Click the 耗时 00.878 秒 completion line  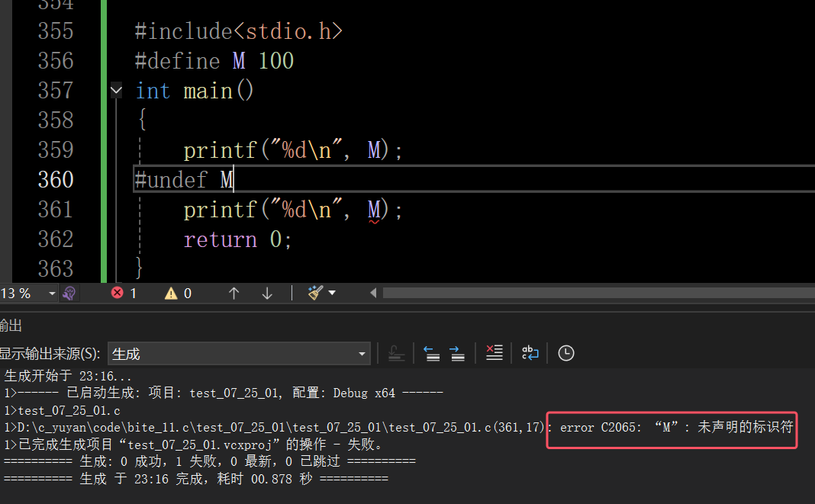196,479
